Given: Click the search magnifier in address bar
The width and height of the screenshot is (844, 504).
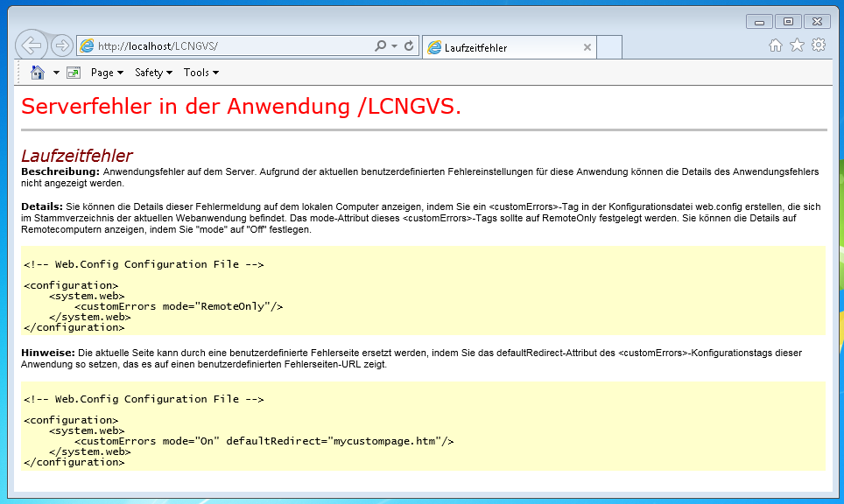Looking at the screenshot, I should pos(380,46).
